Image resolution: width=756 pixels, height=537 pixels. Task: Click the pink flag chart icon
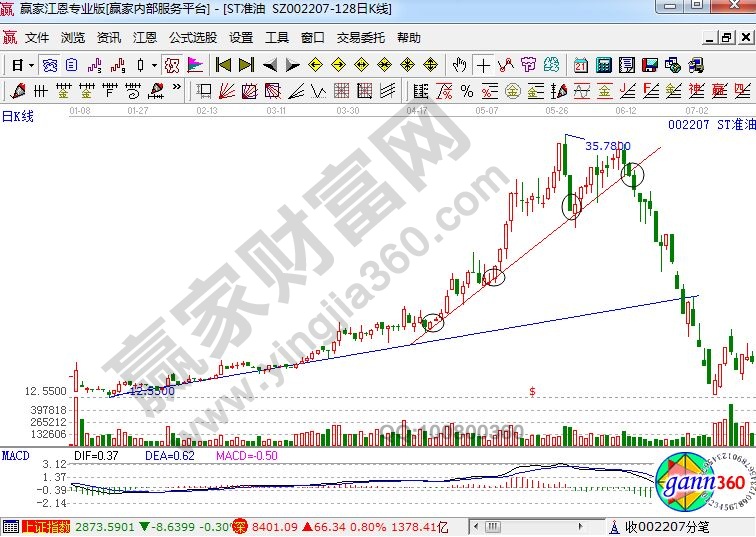click(195, 65)
